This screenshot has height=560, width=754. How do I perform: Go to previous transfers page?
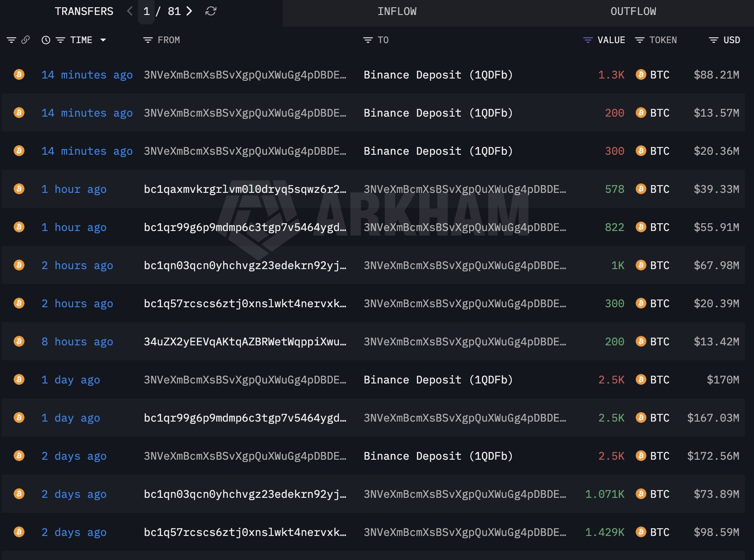point(130,11)
